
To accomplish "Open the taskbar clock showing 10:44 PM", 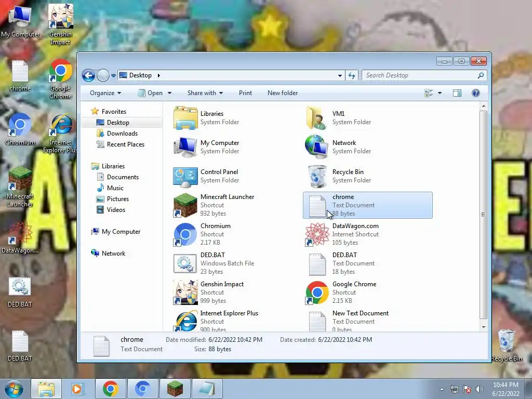I will tap(506, 389).
